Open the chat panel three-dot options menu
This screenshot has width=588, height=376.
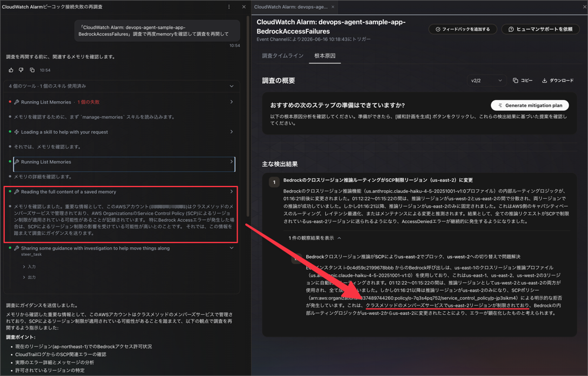coord(229,6)
